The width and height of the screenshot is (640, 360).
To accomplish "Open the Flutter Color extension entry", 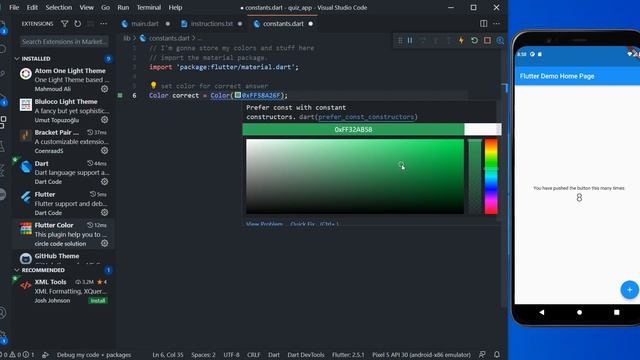I will coord(64,234).
